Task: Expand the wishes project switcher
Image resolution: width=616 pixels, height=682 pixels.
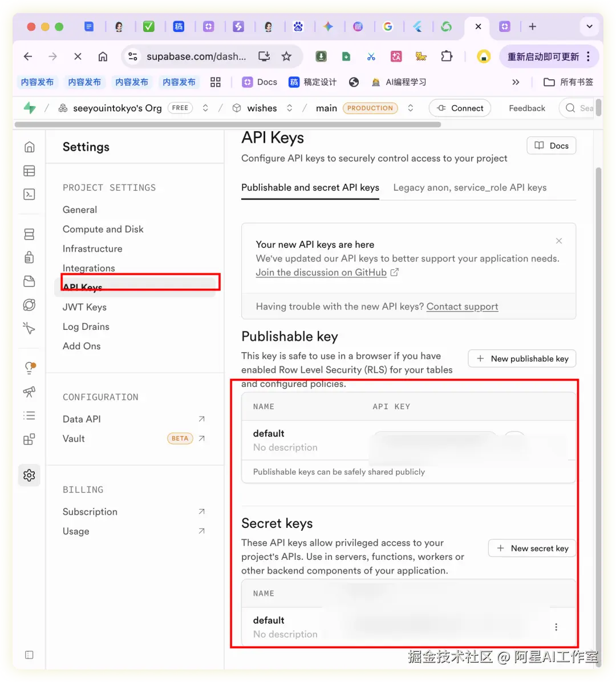Action: (290, 108)
